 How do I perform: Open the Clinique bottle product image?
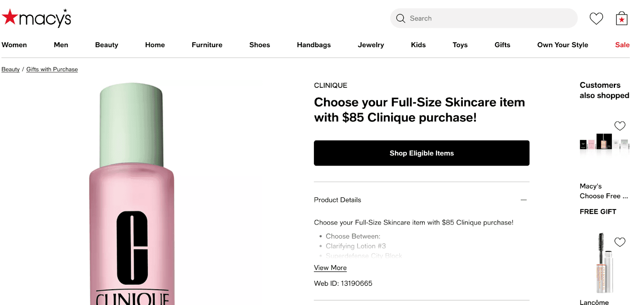point(132,193)
